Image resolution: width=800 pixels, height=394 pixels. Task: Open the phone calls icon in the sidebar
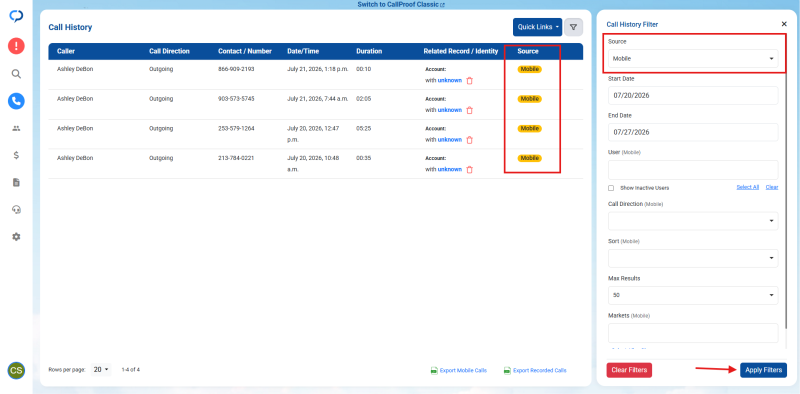[16, 101]
